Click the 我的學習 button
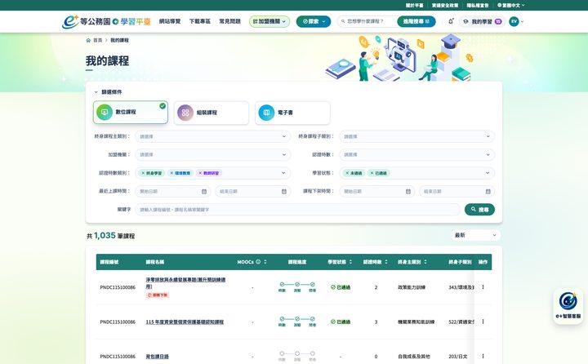 (x=483, y=21)
